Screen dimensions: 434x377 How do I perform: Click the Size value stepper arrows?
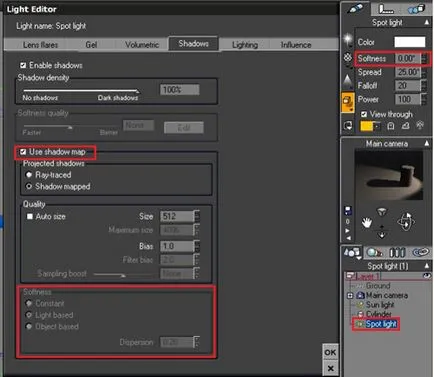[197, 216]
